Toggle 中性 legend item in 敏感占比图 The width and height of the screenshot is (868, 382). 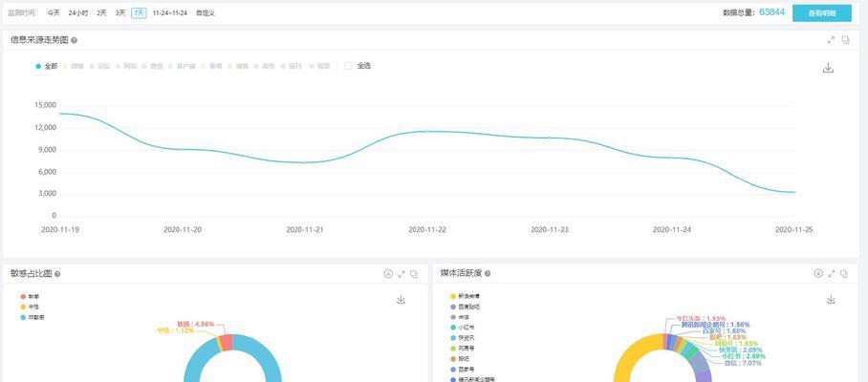[30, 307]
